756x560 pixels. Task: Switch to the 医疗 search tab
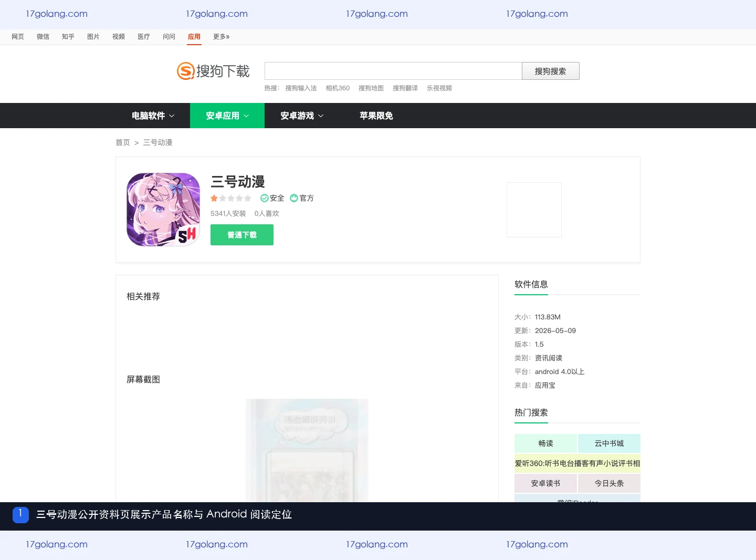(x=144, y=37)
